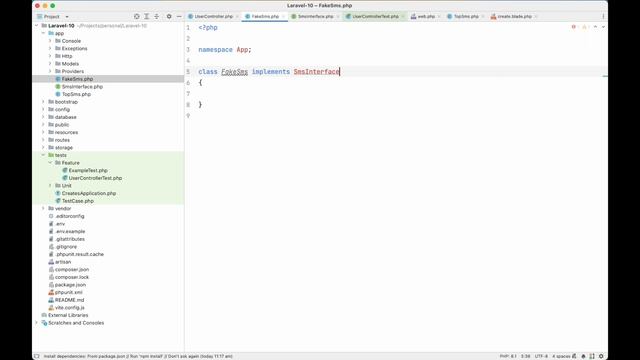Viewport: 640px width, 360px height.
Task: Close the FakeSms.php tab
Action: point(283,16)
